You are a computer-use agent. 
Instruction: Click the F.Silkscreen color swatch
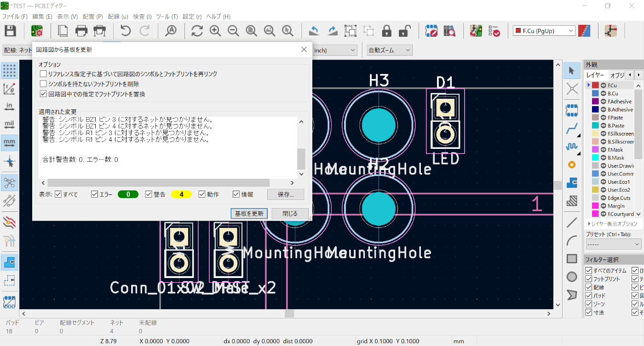(x=595, y=134)
